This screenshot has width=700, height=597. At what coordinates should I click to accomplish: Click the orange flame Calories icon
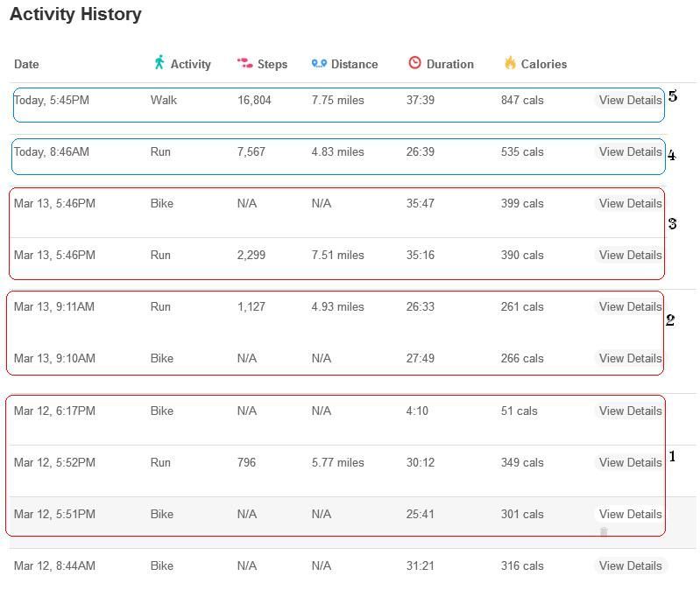click(510, 63)
